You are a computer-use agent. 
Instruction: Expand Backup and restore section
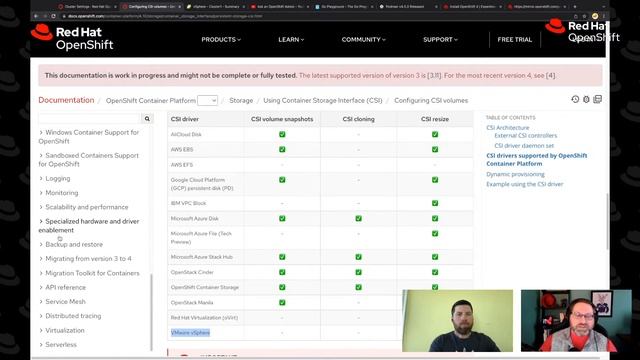click(x=71, y=244)
